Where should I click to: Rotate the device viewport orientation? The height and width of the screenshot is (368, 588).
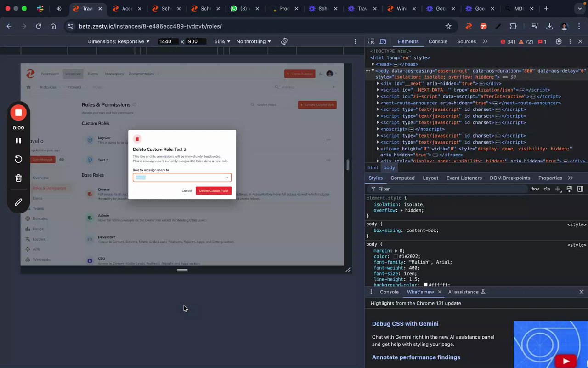click(284, 41)
